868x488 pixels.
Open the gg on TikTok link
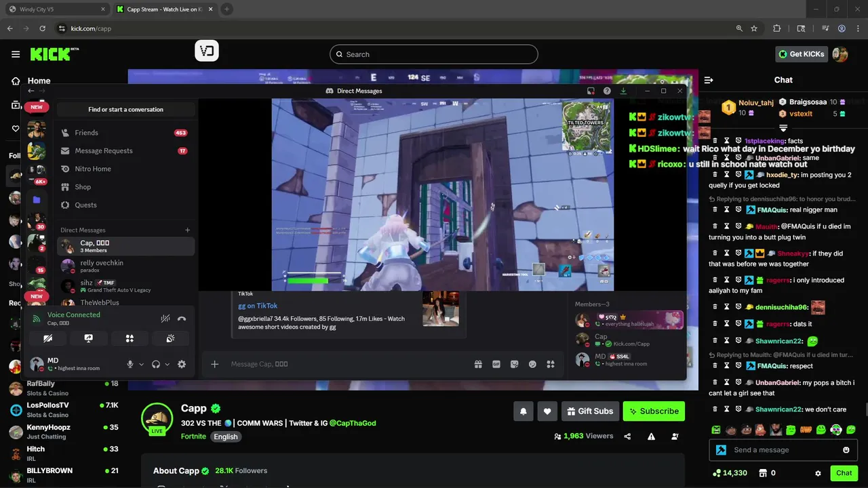(x=258, y=306)
